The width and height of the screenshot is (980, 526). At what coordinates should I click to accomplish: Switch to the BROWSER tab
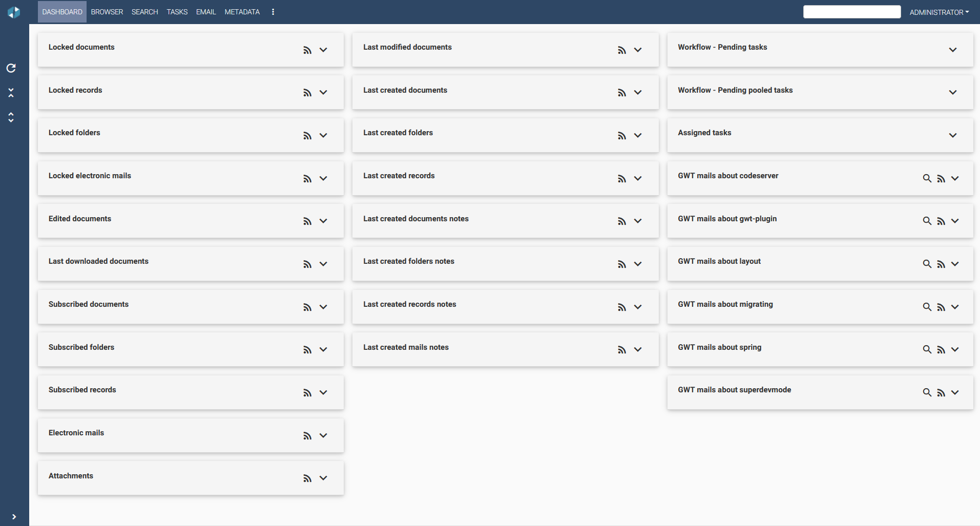point(107,12)
